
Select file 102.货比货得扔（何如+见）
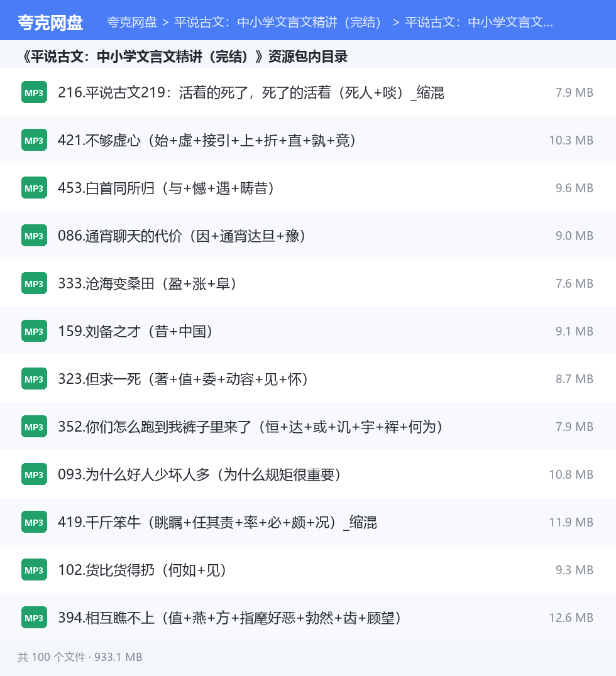click(x=142, y=570)
